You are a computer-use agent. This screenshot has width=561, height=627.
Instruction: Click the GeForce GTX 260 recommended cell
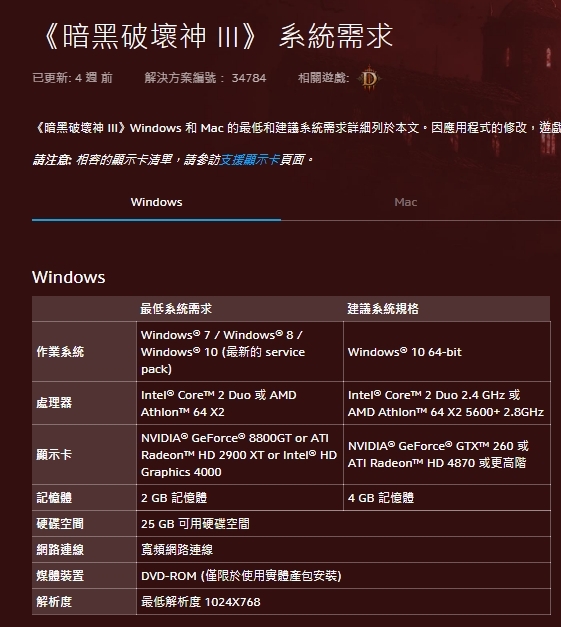tap(447, 455)
